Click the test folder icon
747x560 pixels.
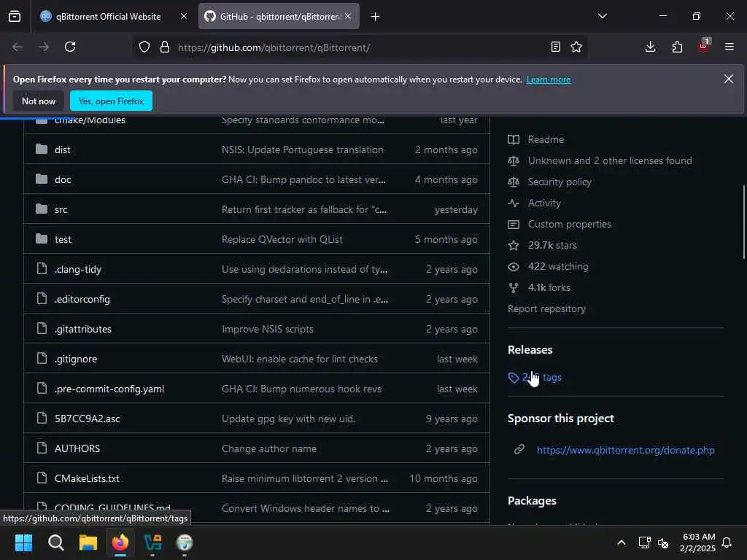tap(42, 238)
